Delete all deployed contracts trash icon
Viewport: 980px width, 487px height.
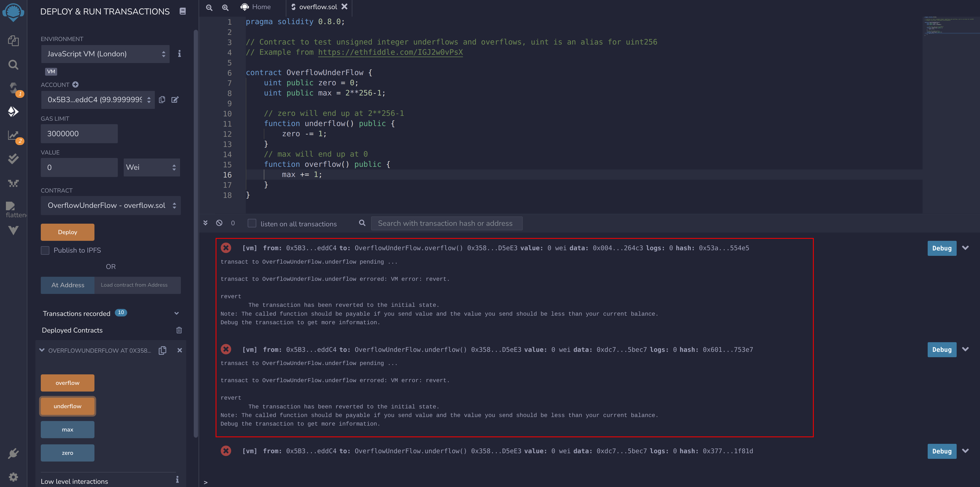[179, 330]
